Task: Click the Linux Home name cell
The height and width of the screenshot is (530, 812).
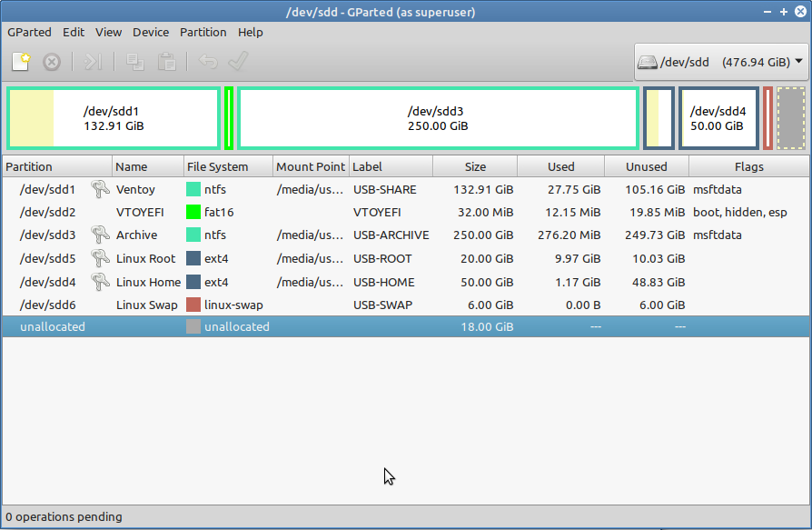Action: point(148,282)
